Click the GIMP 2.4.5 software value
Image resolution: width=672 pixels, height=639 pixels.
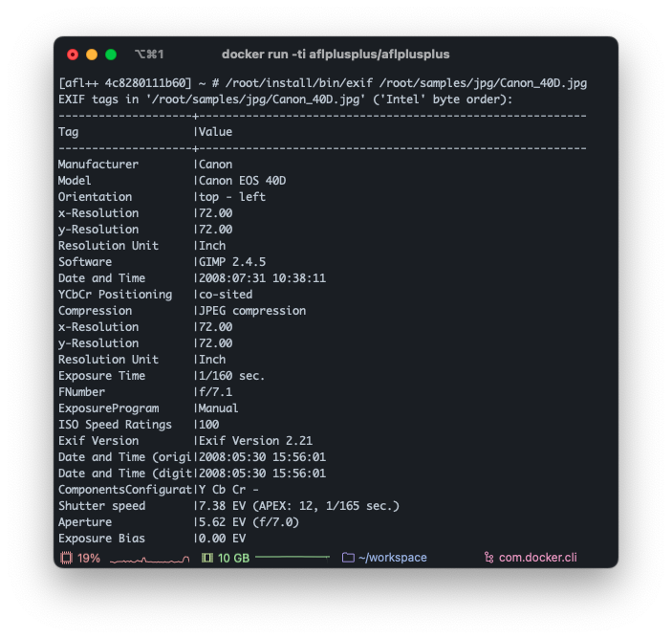point(232,262)
